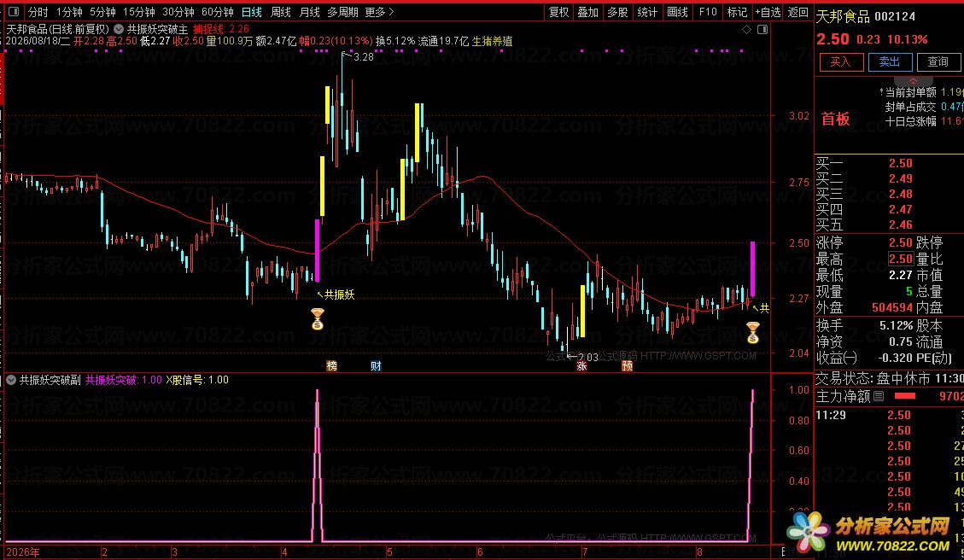Click the 标记 mark button
Screen dimensions: 964x560
pyautogui.click(x=737, y=12)
